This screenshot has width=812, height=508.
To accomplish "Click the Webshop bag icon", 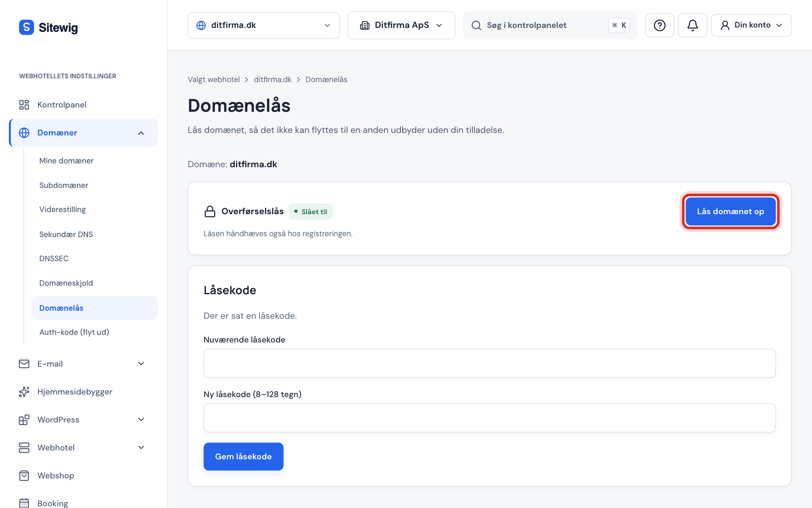I will point(24,475).
